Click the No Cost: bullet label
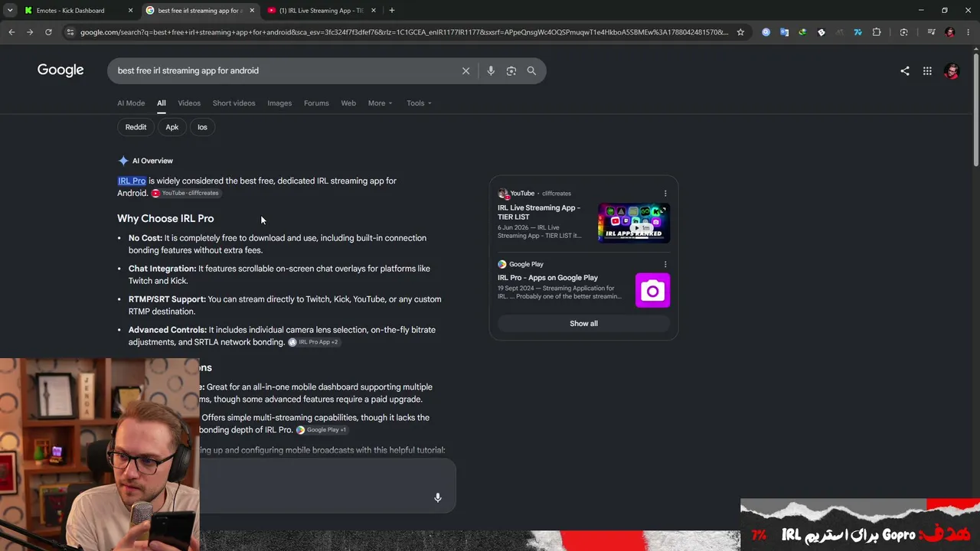Image resolution: width=980 pixels, height=551 pixels. click(145, 238)
